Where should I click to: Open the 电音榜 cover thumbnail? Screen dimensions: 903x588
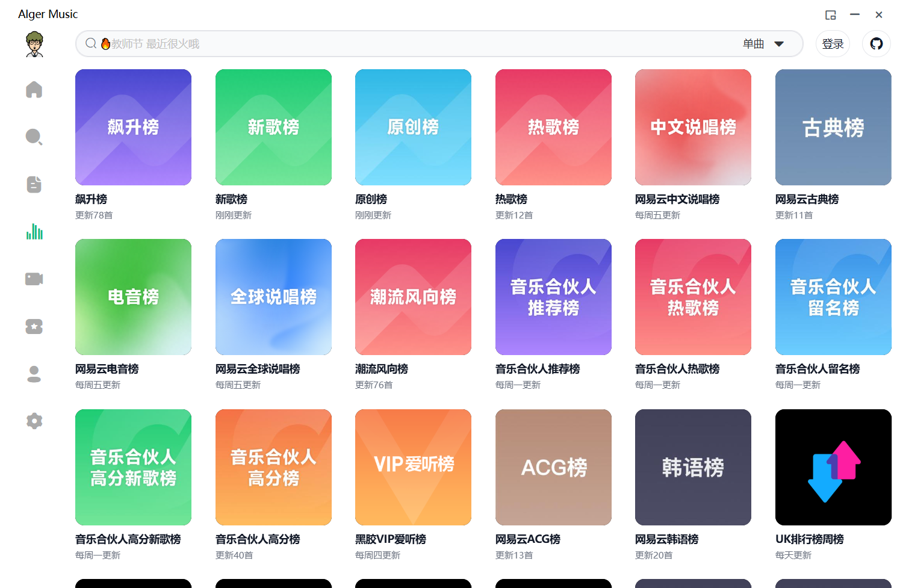pos(133,297)
